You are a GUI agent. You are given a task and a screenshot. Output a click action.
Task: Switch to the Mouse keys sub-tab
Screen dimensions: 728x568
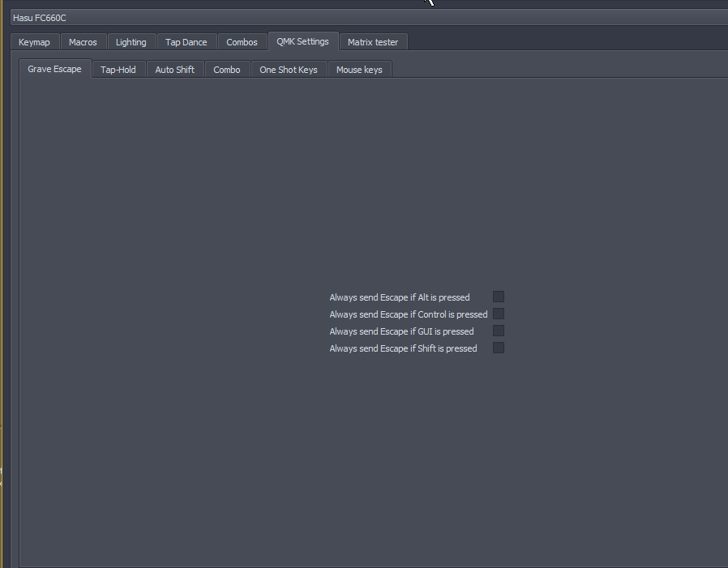coord(359,70)
